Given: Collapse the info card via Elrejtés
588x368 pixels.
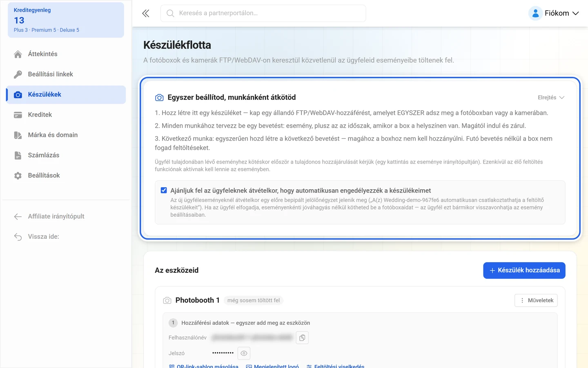Looking at the screenshot, I should tap(551, 98).
